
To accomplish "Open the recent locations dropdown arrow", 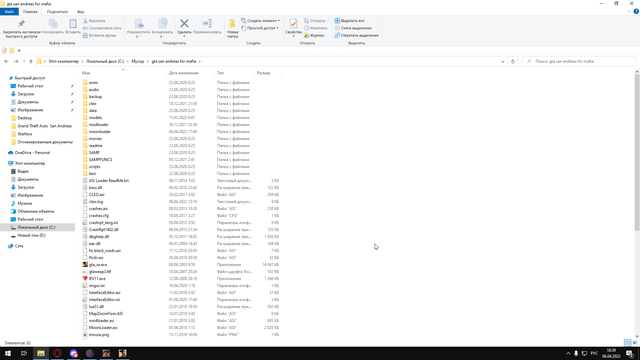I will coord(24,61).
